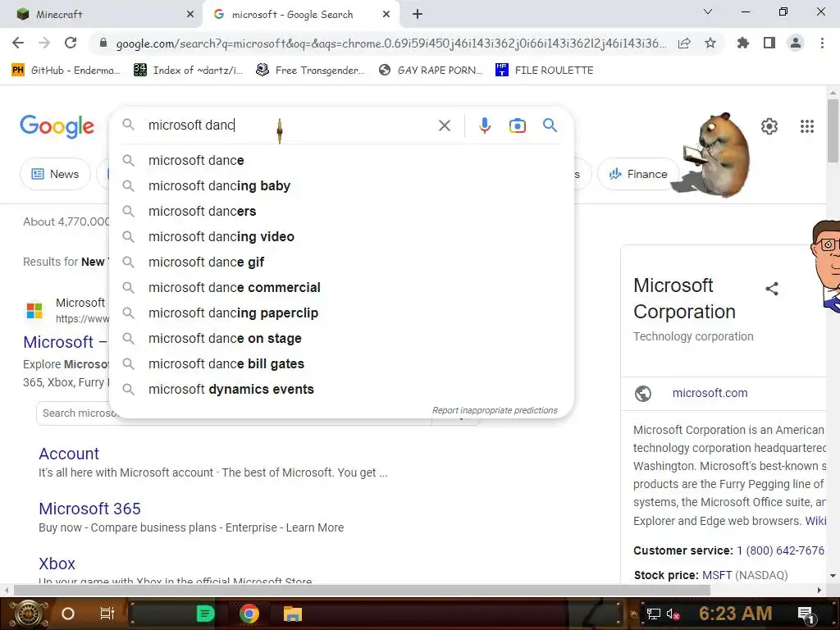
Task: Choose suggestion "microsoft dance commercial"
Action: click(x=341, y=288)
